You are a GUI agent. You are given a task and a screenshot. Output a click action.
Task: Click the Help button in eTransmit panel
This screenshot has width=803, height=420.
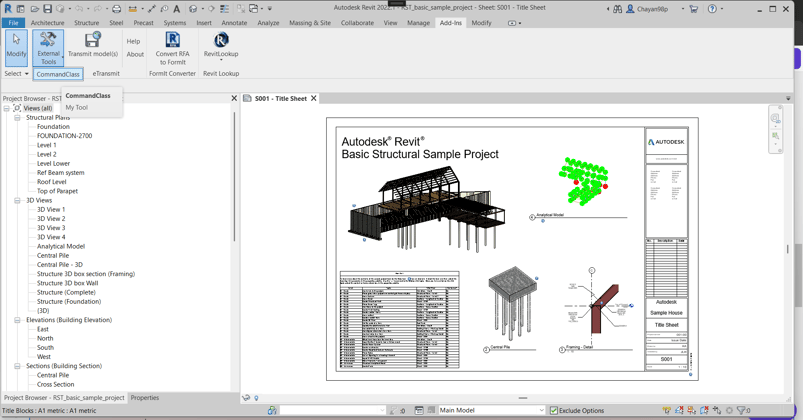pos(133,41)
